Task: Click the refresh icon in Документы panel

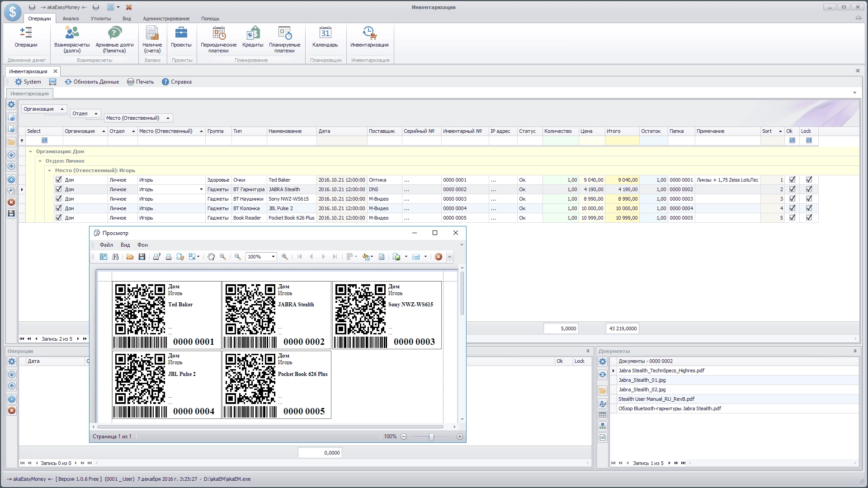Action: point(603,375)
